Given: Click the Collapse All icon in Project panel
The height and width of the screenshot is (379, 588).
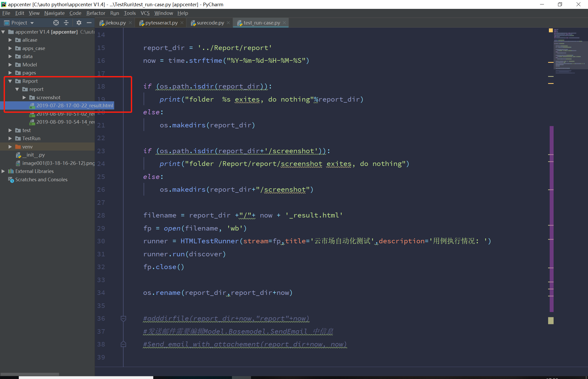Looking at the screenshot, I should (x=66, y=23).
